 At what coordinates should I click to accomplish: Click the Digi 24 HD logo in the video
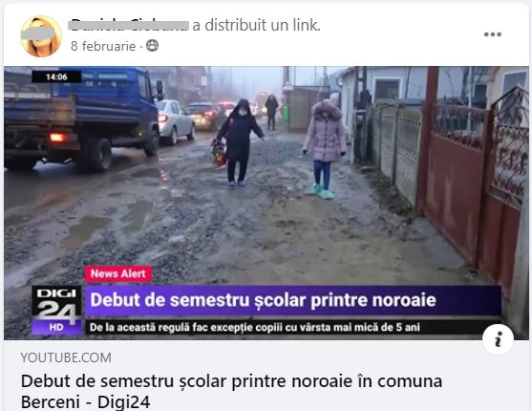(x=56, y=310)
